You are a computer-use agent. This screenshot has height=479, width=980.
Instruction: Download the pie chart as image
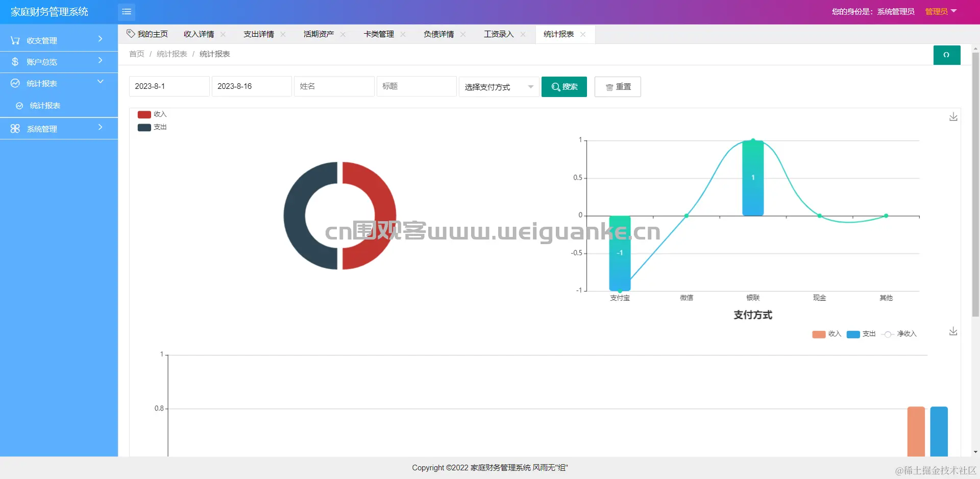click(x=953, y=117)
